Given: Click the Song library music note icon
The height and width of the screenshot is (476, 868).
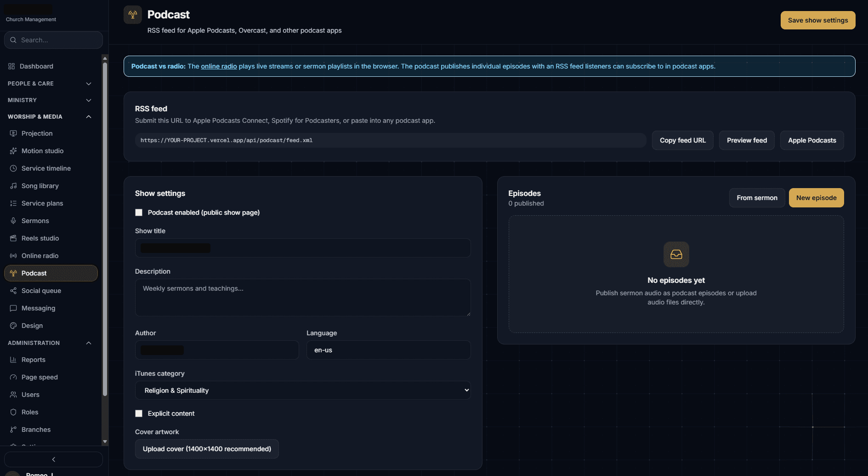Looking at the screenshot, I should click(x=13, y=186).
